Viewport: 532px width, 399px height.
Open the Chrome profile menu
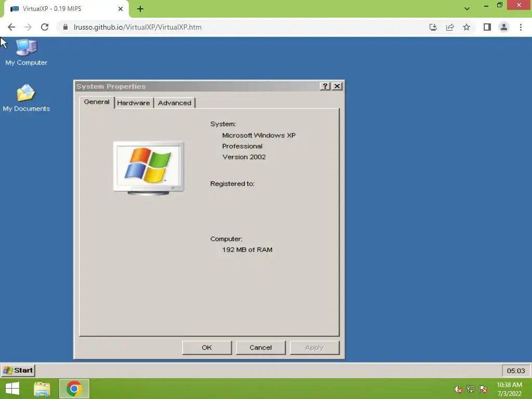(x=504, y=27)
